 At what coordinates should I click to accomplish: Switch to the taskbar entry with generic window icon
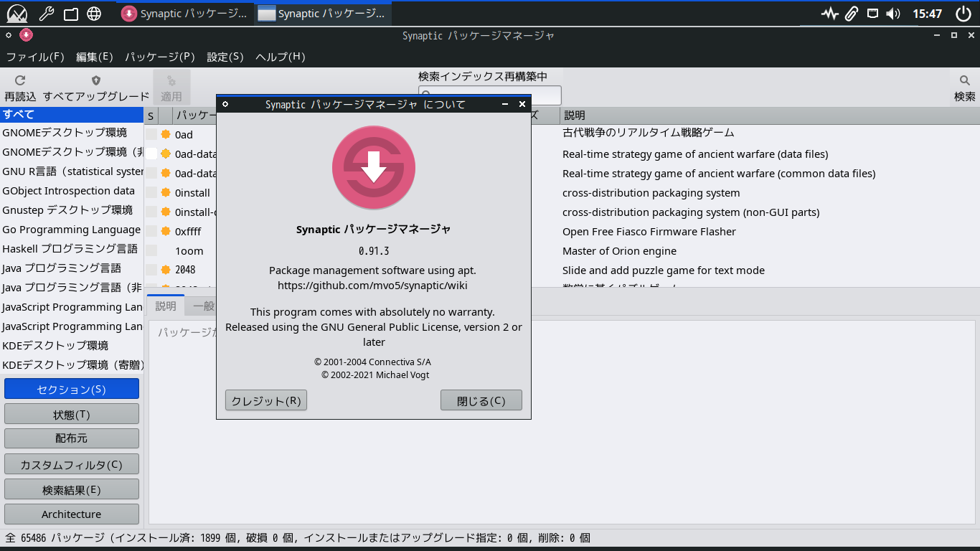coord(323,14)
